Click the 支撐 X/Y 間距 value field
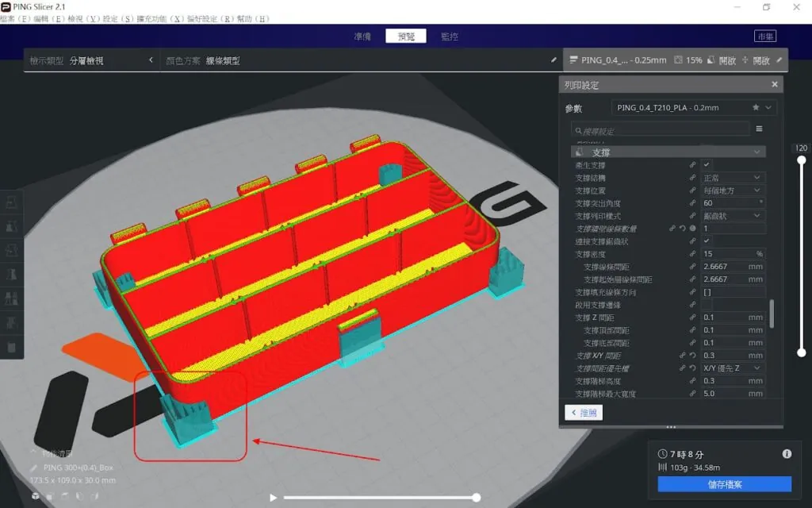812x508 pixels. 733,356
